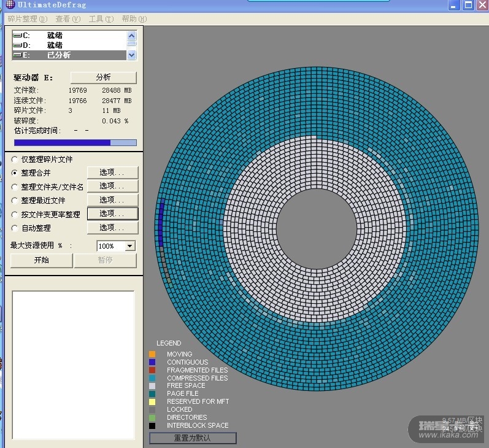Select the 仅整理碎片文件 radio option
This screenshot has width=489, height=448.
[15, 160]
